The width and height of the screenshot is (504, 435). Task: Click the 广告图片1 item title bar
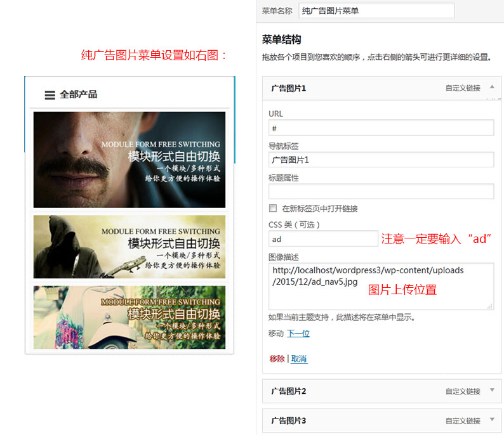tap(355, 88)
